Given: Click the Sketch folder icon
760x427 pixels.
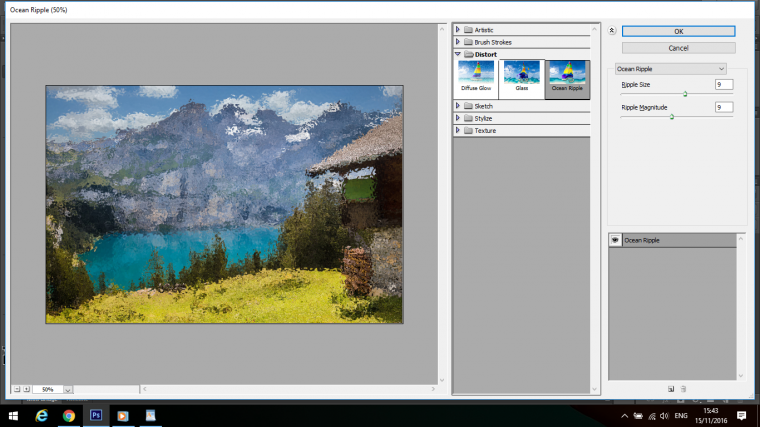Looking at the screenshot, I should tap(468, 106).
